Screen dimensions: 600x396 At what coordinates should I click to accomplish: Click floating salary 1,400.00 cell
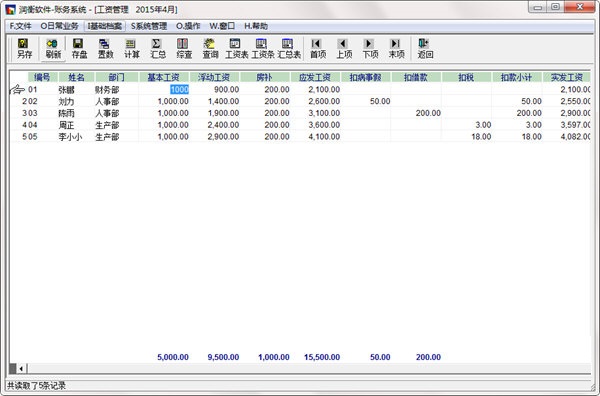click(x=223, y=101)
